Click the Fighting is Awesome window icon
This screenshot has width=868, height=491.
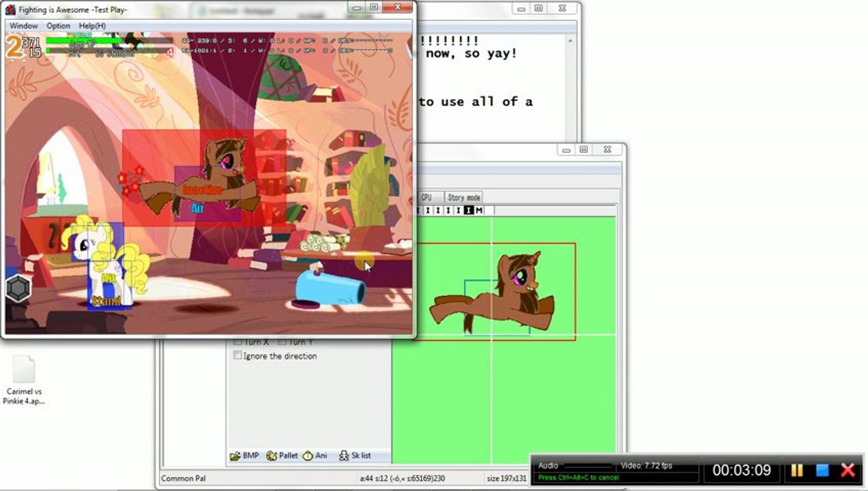click(10, 9)
